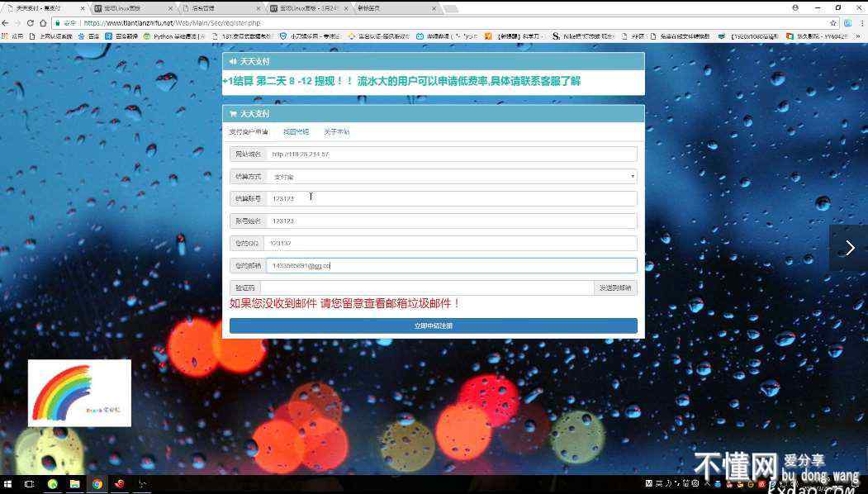Click the next-slide right chevron arrow
Image resolution: width=868 pixels, height=494 pixels.
[850, 248]
